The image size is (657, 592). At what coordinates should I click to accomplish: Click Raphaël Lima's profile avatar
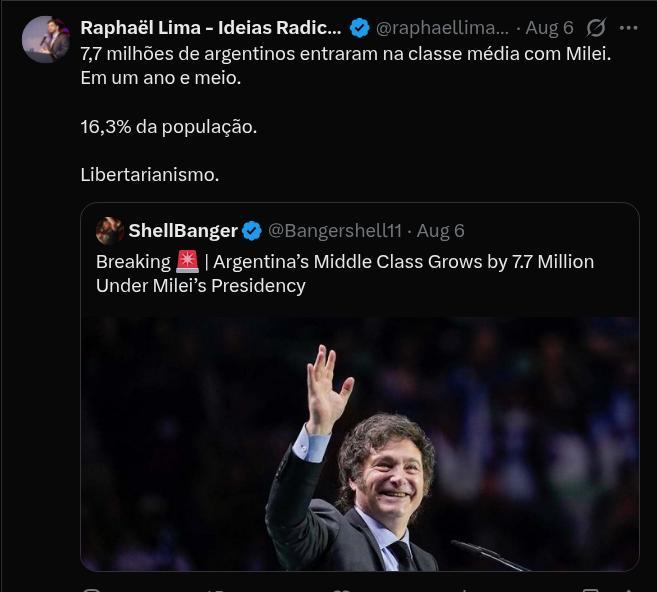coord(46,40)
